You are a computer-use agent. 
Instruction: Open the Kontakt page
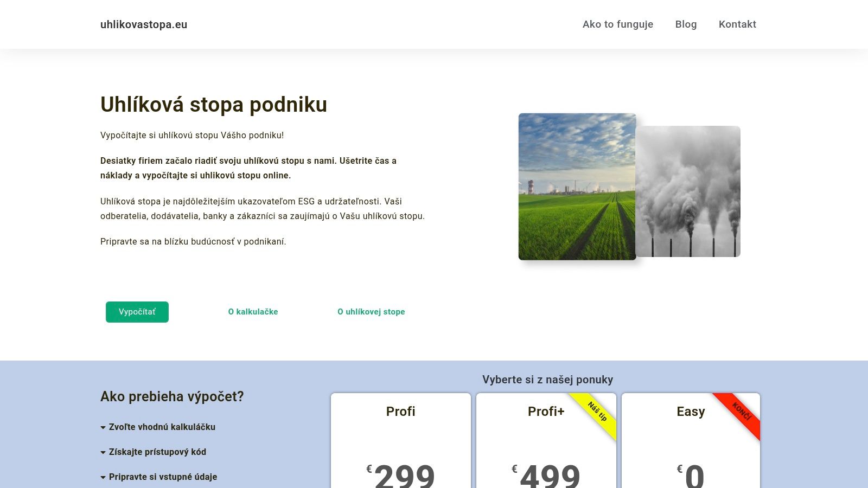[737, 24]
